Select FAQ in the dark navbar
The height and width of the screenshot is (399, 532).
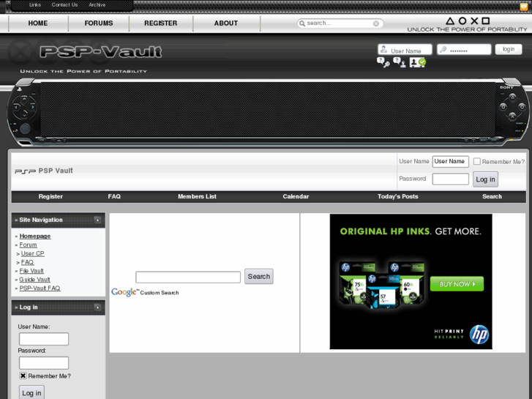(114, 197)
